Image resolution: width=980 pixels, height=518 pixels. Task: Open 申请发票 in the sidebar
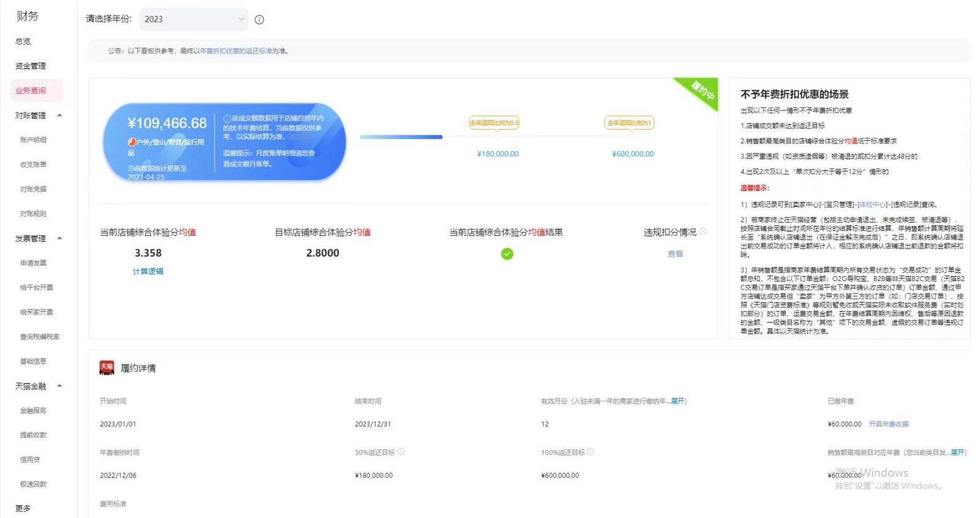click(x=33, y=263)
